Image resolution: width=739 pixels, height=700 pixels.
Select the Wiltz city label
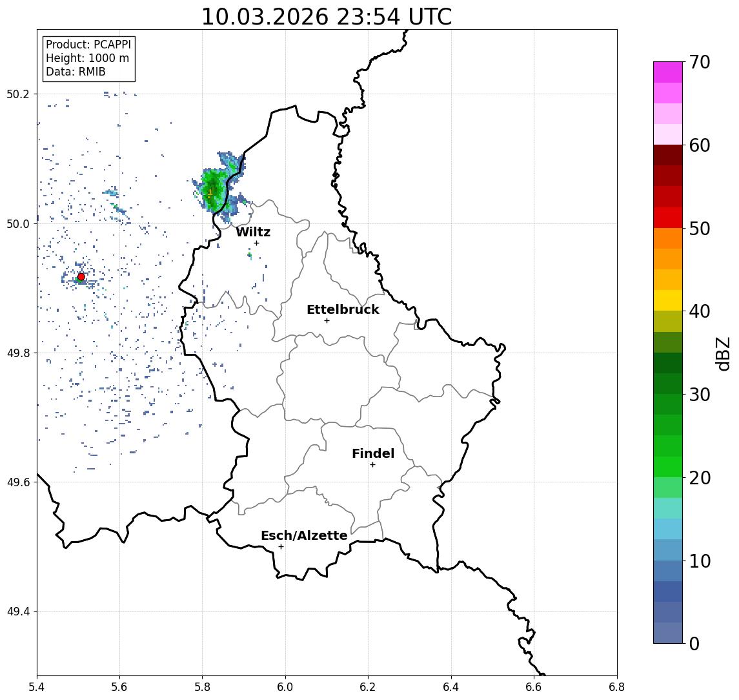pos(253,232)
